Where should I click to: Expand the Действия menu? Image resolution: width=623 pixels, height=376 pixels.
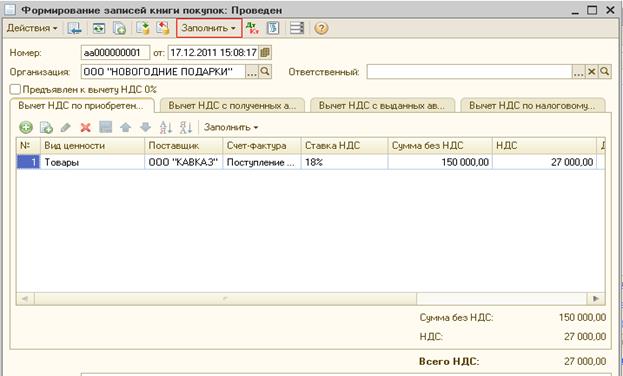[32, 28]
